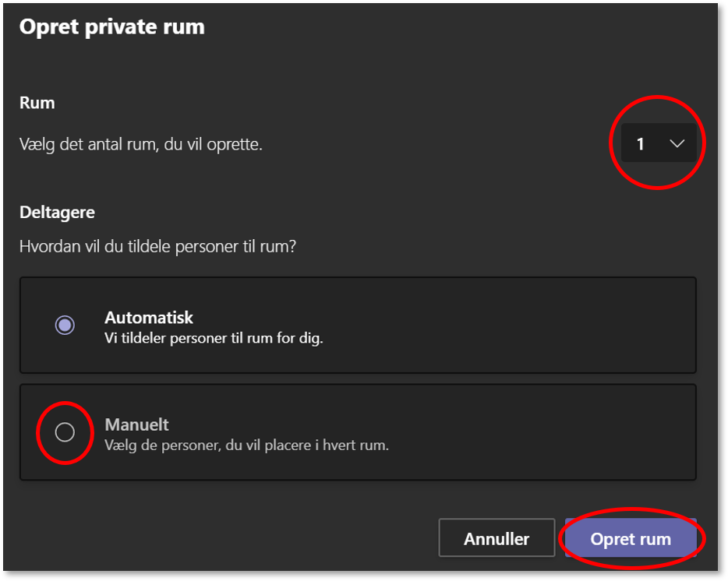Click the chevron arrow beside number 1
This screenshot has height=581, width=728.
pos(677,143)
